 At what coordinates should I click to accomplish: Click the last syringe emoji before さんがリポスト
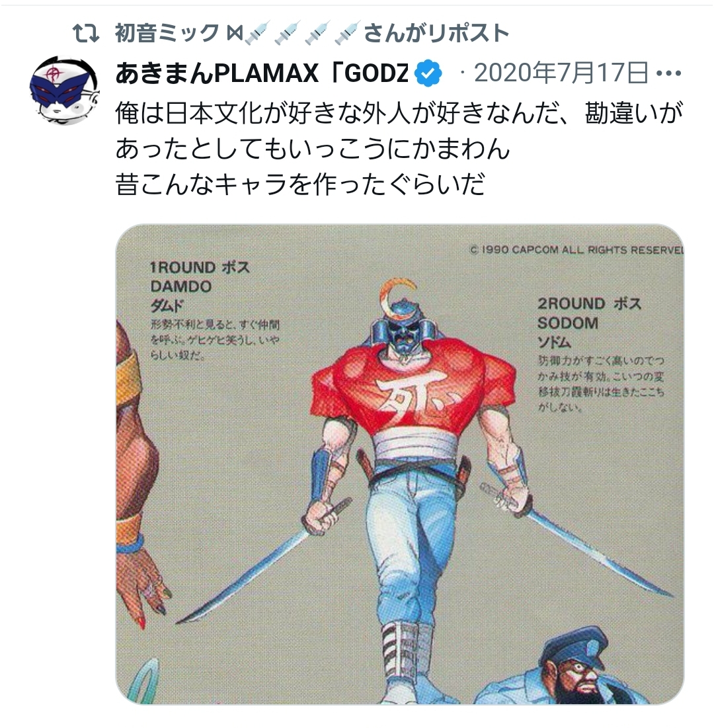tap(347, 33)
